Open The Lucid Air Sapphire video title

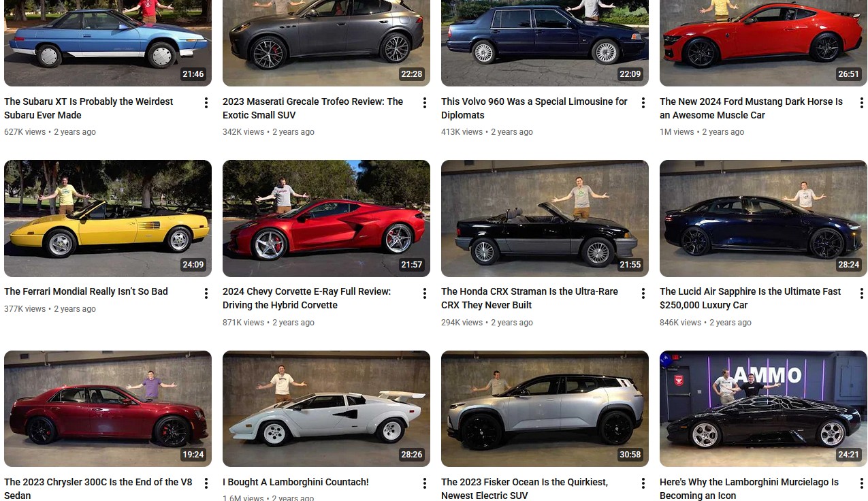(750, 298)
